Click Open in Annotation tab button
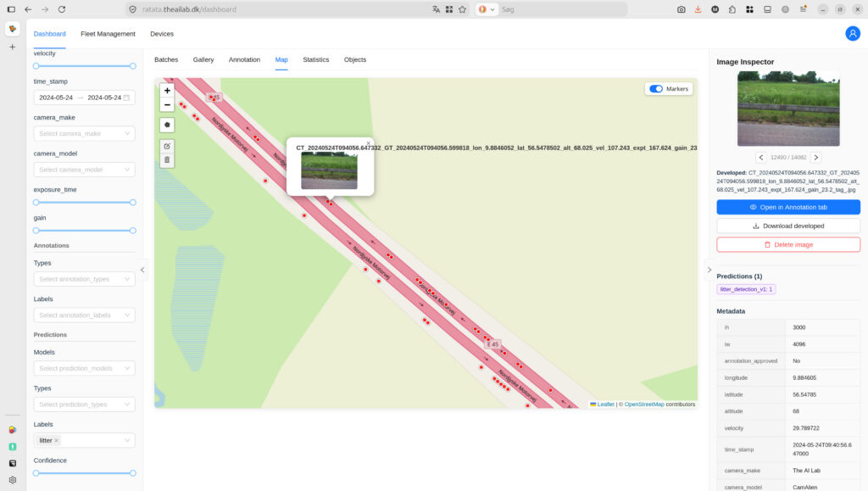The width and height of the screenshot is (868, 491). pyautogui.click(x=788, y=207)
